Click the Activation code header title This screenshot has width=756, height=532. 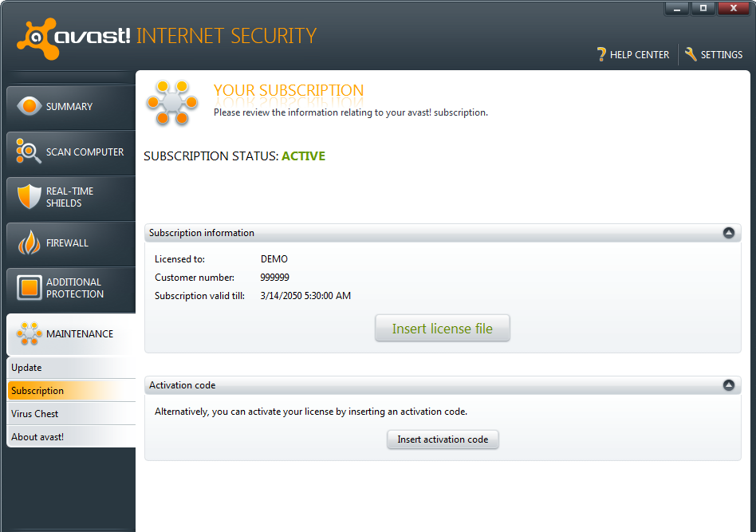pyautogui.click(x=183, y=385)
